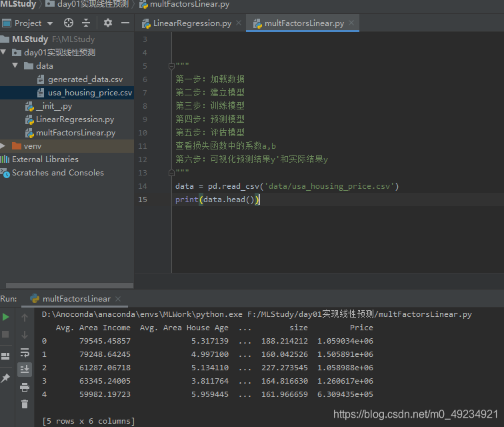Screen dimensions: 504x427
Task: Click the Up the stack trace arrow
Action: coord(25,318)
